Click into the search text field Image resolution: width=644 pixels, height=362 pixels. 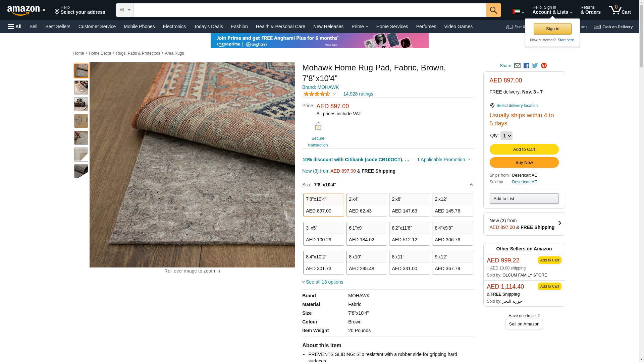tap(309, 10)
